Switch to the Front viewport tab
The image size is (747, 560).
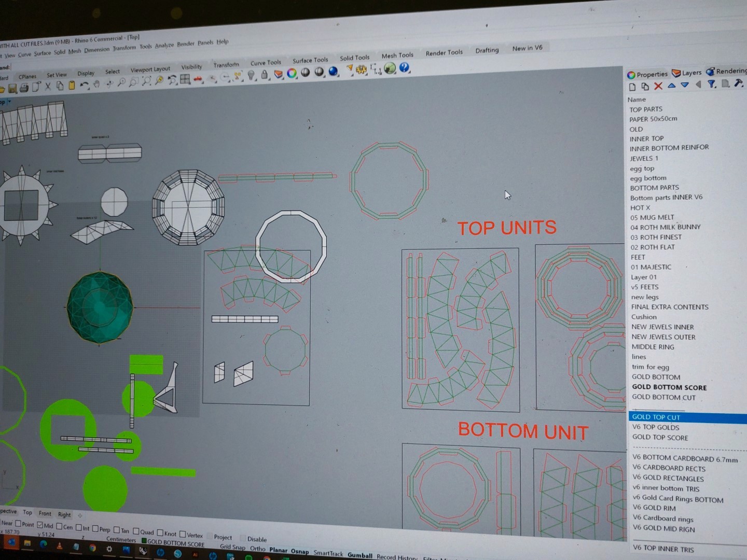coord(45,513)
